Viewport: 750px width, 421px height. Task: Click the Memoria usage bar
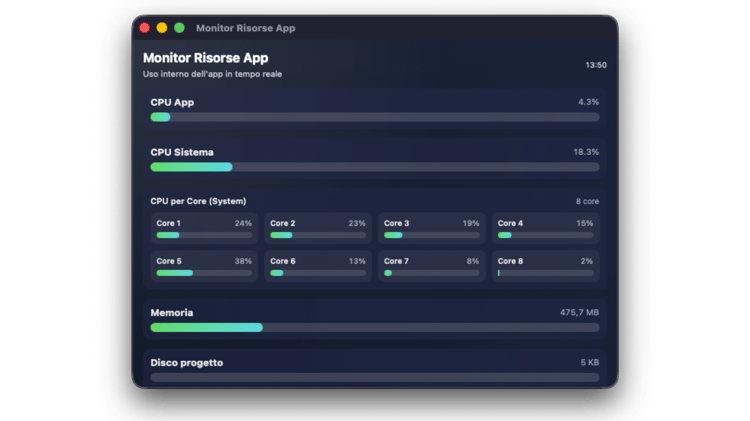[375, 327]
